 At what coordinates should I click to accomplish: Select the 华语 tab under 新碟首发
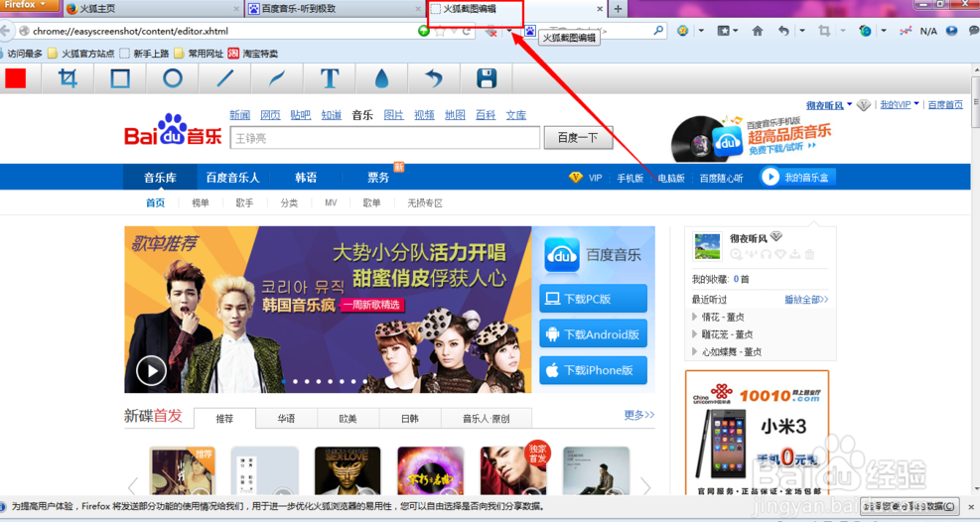pyautogui.click(x=286, y=419)
